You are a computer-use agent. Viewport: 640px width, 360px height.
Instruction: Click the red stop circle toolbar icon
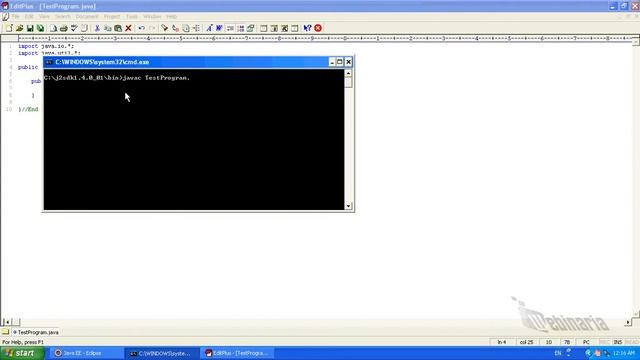point(318,28)
